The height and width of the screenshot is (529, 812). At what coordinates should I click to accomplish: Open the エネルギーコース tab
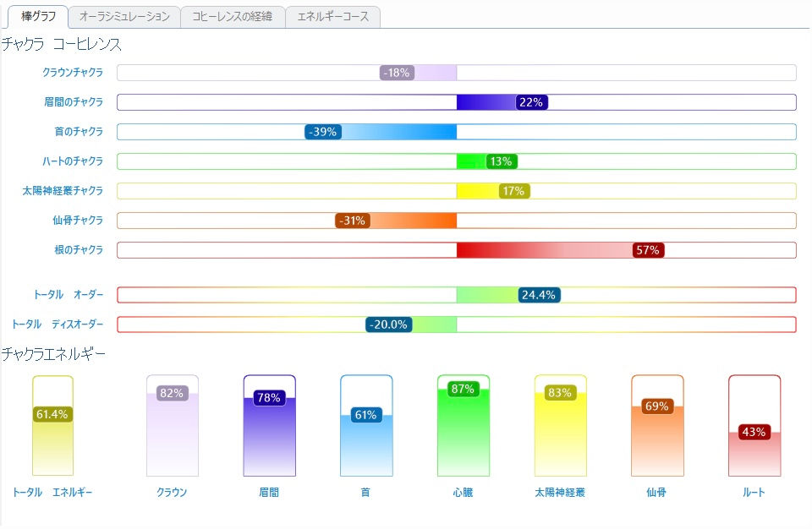click(x=333, y=17)
